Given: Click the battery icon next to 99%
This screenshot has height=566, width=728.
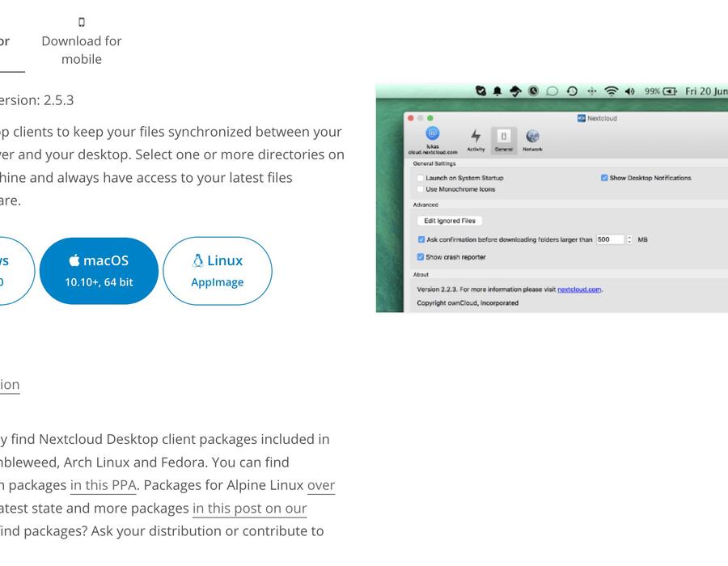Looking at the screenshot, I should coord(670,91).
